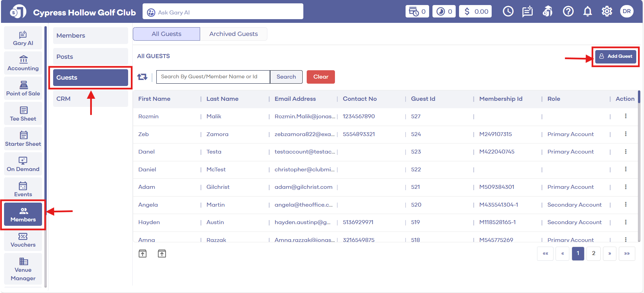Jump to last page of results
This screenshot has width=644, height=293.
(627, 253)
